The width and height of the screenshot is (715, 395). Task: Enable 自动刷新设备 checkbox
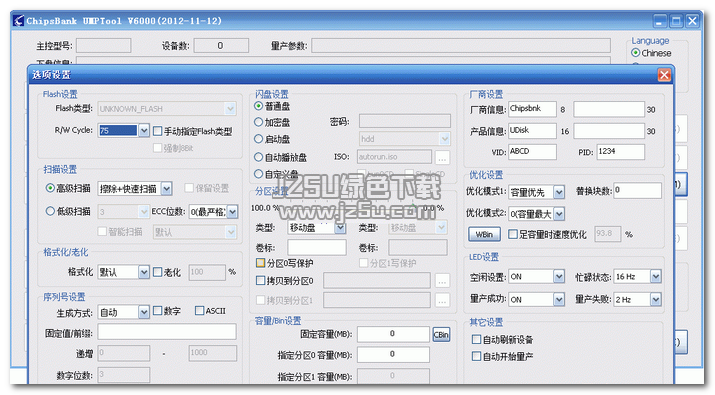(x=477, y=339)
